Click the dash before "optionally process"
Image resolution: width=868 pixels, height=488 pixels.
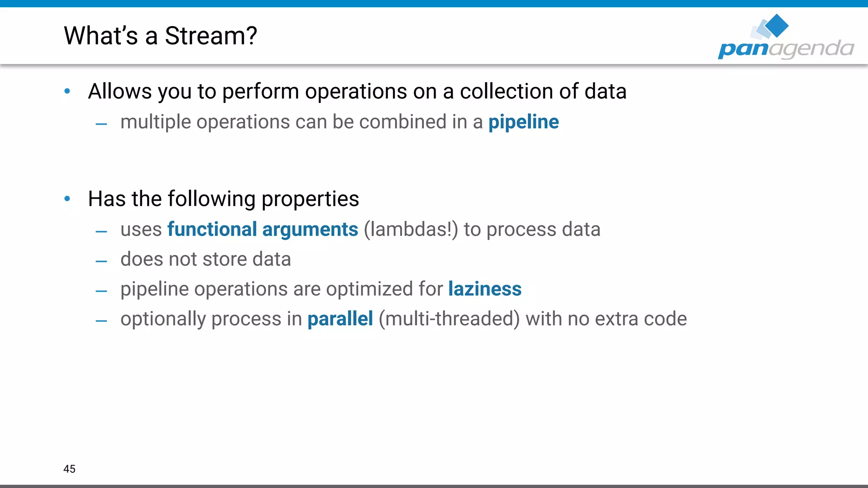click(101, 322)
